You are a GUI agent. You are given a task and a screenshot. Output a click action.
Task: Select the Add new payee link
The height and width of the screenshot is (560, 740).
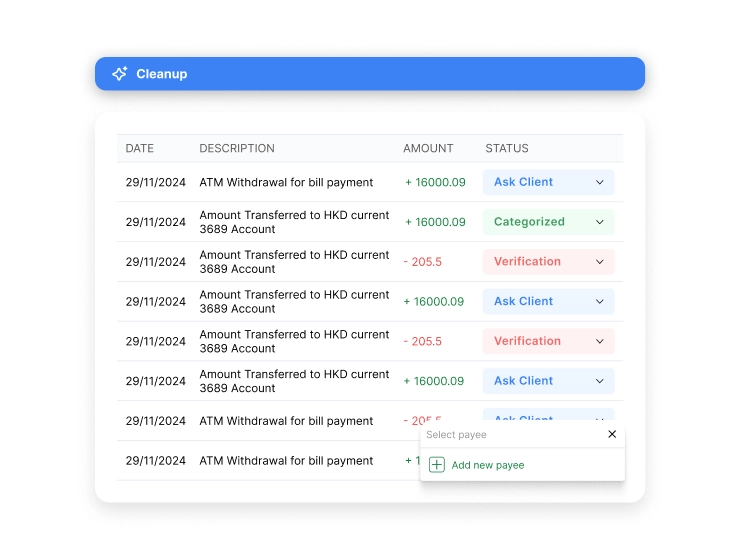(x=487, y=465)
